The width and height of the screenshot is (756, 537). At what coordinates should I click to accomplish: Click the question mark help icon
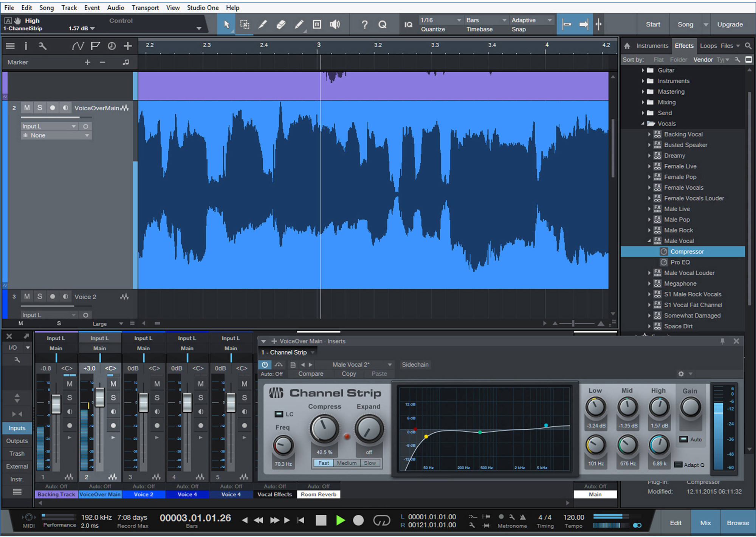364,25
